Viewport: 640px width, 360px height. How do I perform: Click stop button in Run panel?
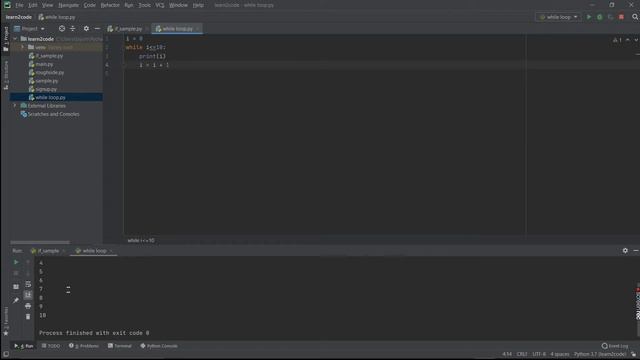(16, 273)
